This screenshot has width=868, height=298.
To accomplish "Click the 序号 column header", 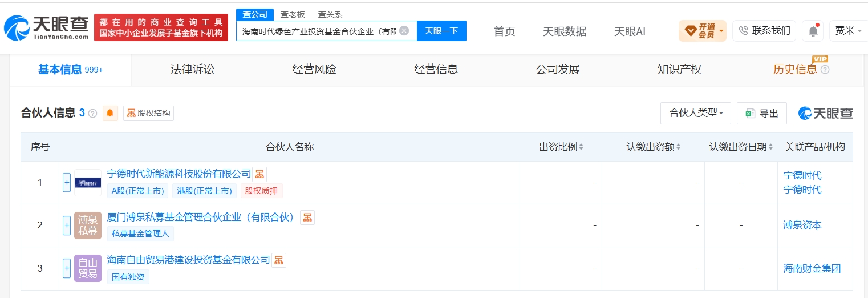I will 40,147.
